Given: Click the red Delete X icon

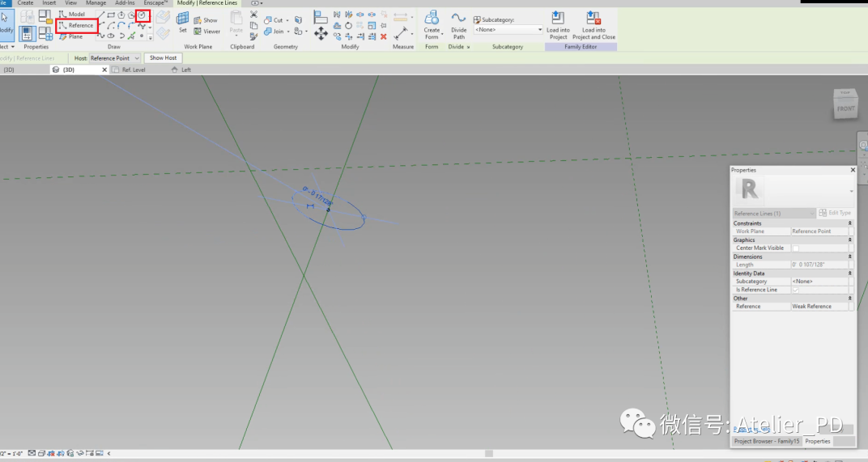Looking at the screenshot, I should 384,36.
